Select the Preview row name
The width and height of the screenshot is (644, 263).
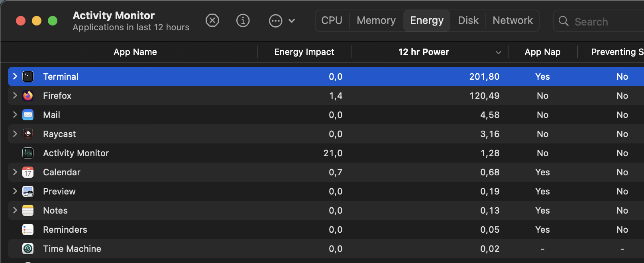pyautogui.click(x=59, y=191)
